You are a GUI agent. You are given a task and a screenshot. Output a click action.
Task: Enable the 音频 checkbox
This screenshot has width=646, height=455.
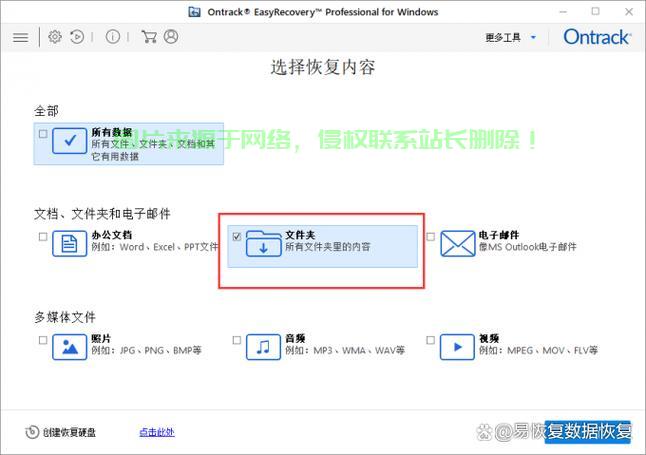(237, 340)
